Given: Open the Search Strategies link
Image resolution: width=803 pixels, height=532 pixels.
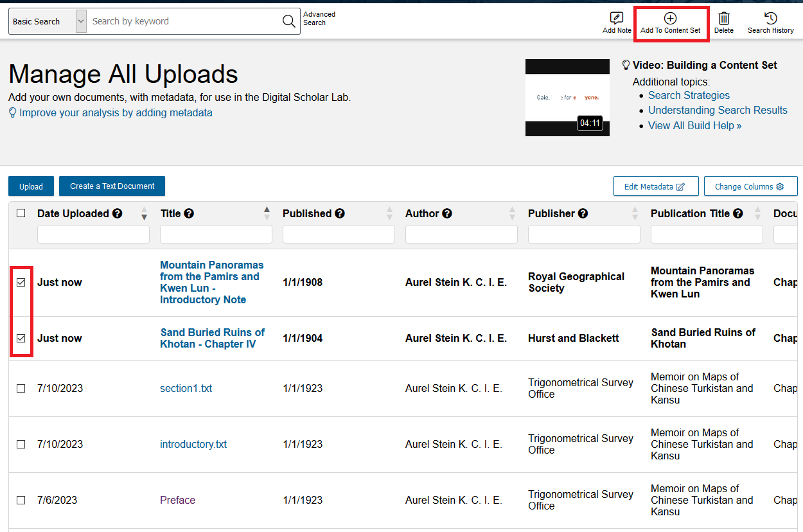Looking at the screenshot, I should click(688, 95).
